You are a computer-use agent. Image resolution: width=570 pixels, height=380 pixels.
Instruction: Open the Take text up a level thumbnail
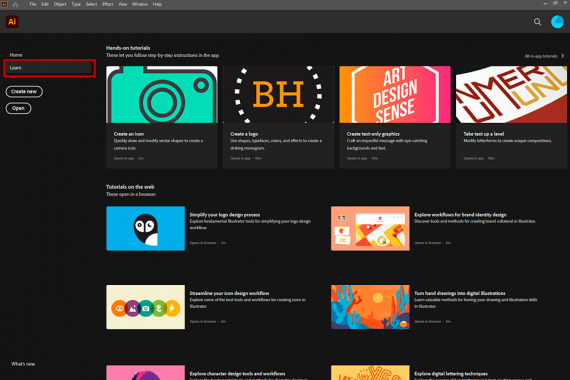point(511,95)
